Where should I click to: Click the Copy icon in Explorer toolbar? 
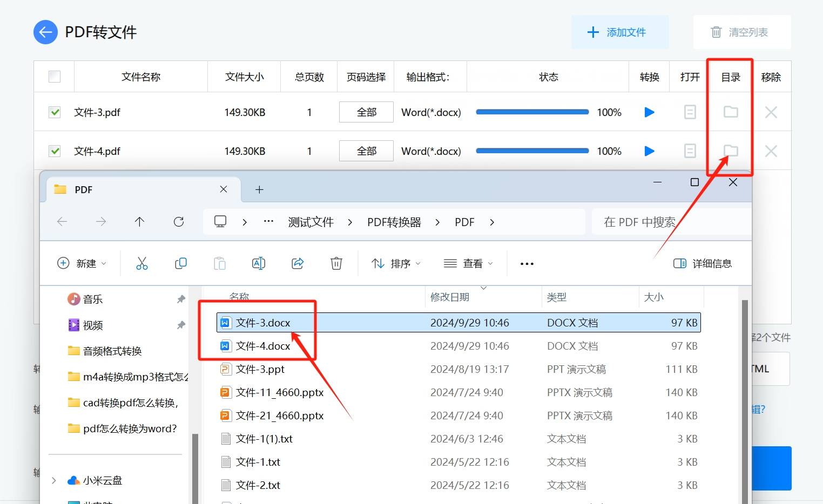(x=181, y=263)
